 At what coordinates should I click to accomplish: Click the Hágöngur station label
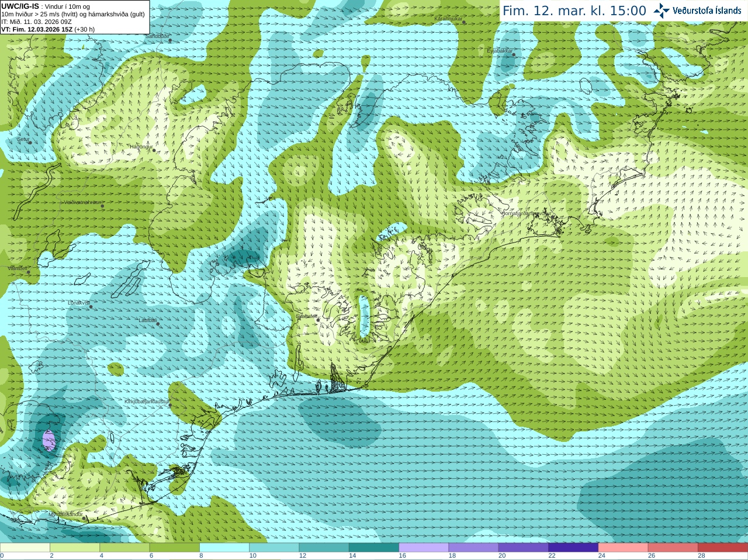pos(141,147)
